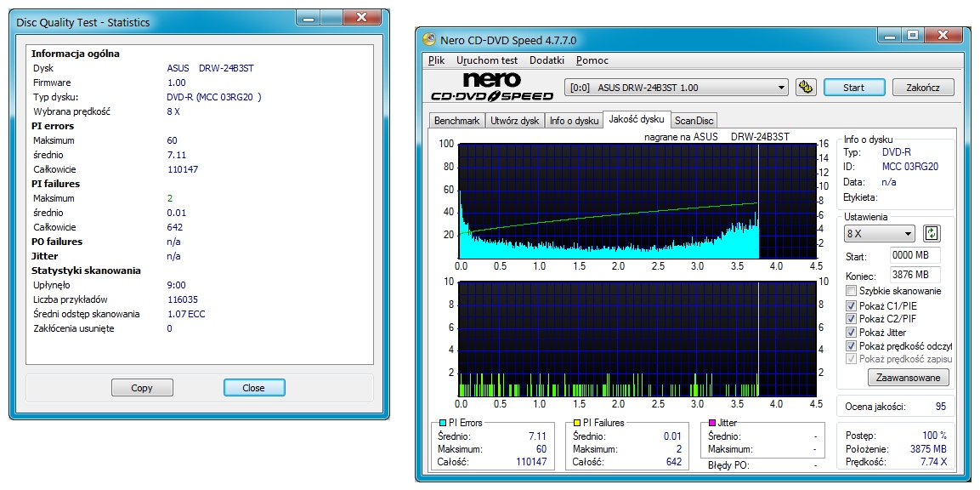
Task: Click the Koniec field 3876 MB
Action: [x=915, y=276]
